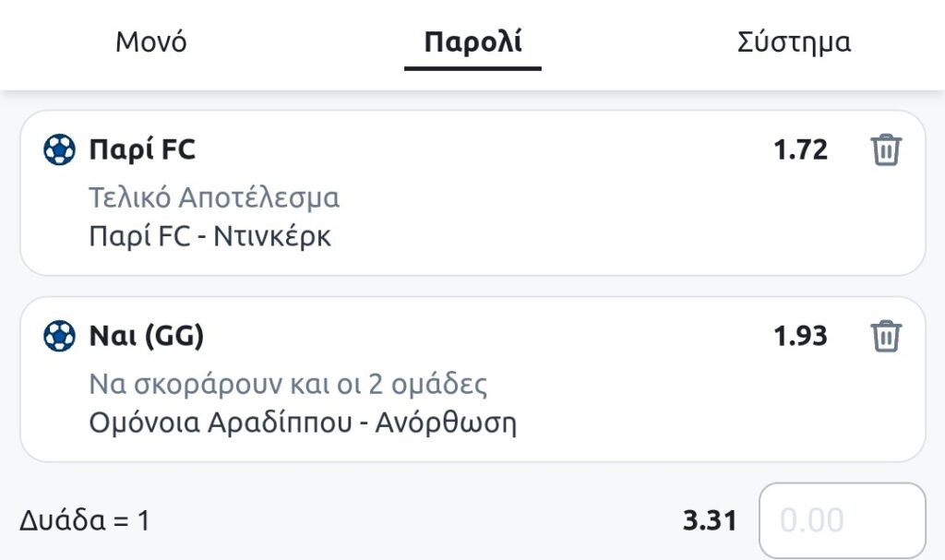Image resolution: width=945 pixels, height=560 pixels.
Task: Click the football icon beside Παρί FC
Action: click(59, 149)
